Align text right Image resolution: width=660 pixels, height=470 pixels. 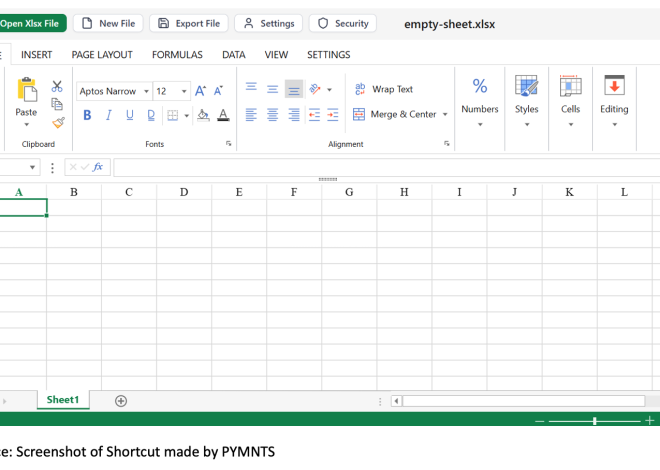click(294, 114)
